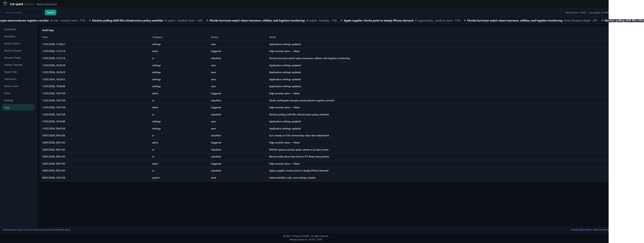Image resolution: width=644 pixels, height=243 pixels.
Task: Click the Audit logs panel title
Action: coord(48,30)
